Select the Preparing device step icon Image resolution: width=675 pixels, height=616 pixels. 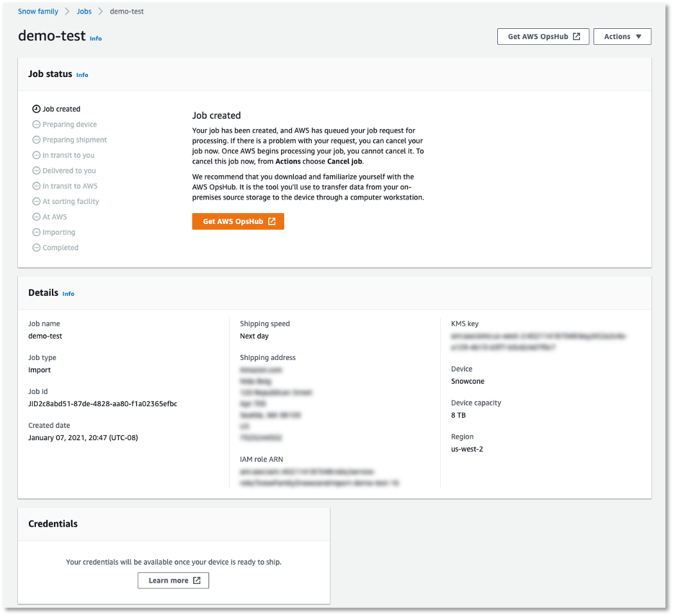[36, 124]
